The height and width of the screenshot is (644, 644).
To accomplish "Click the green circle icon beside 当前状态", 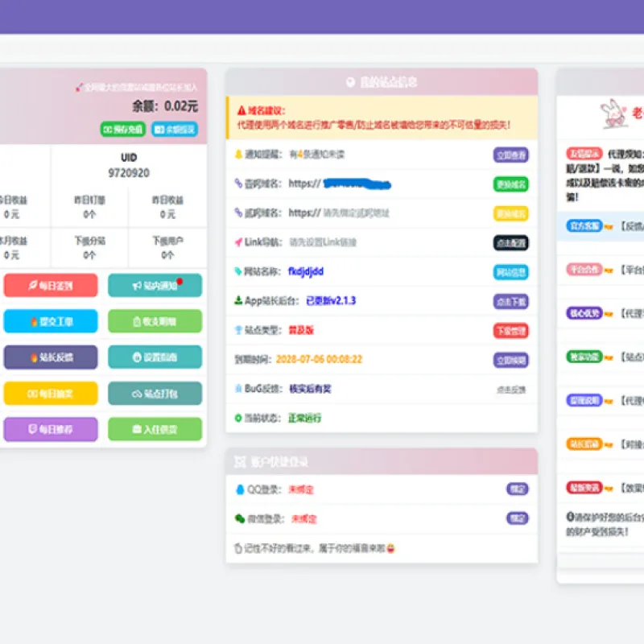I will pos(238,418).
